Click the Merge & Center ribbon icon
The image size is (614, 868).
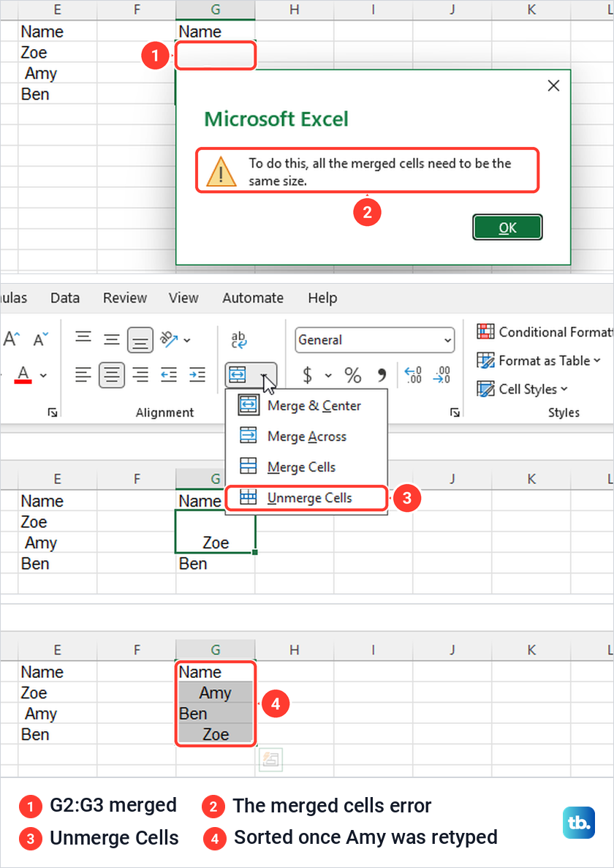click(238, 375)
